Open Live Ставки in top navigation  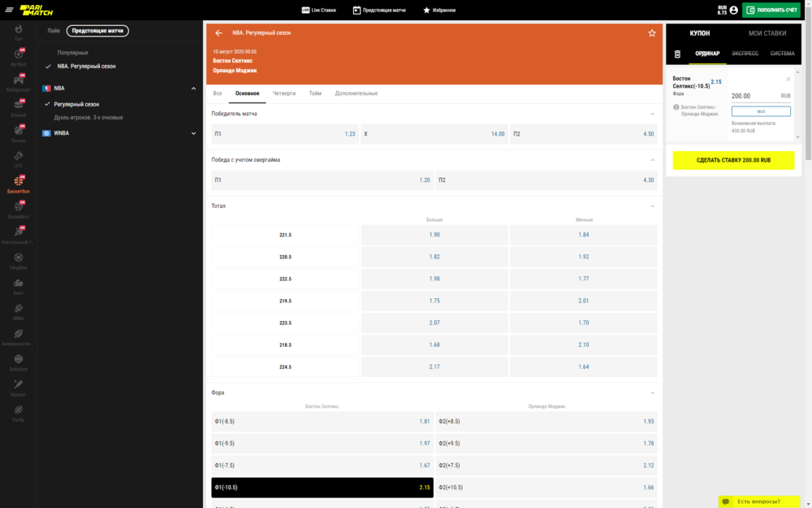[x=319, y=10]
